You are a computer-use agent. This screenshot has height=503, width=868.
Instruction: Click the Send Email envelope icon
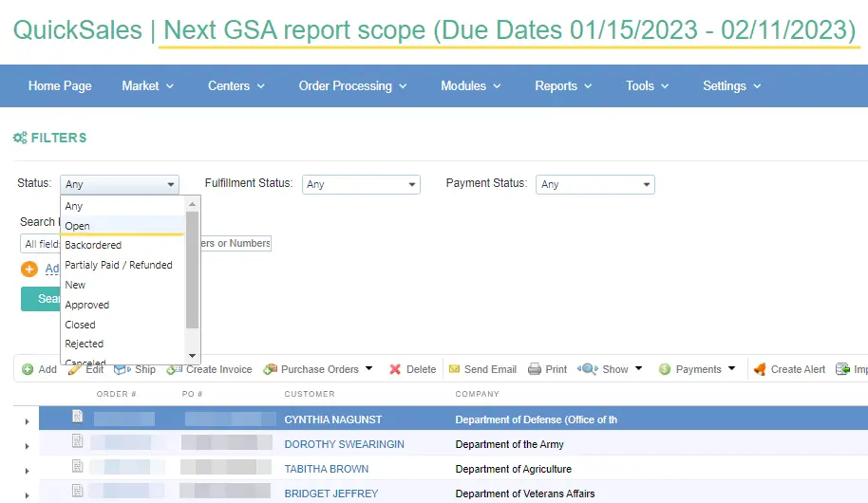click(x=454, y=369)
